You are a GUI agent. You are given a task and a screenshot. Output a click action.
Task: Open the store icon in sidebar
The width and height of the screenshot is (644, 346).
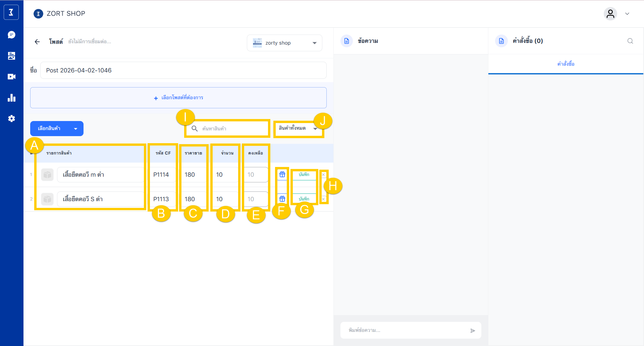click(x=11, y=56)
